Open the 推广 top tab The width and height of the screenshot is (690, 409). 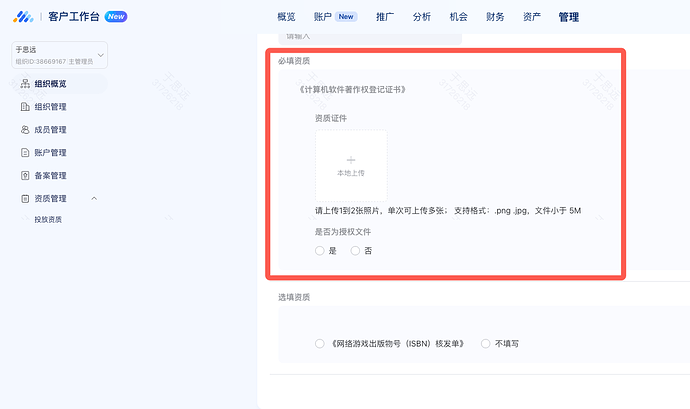click(x=385, y=17)
